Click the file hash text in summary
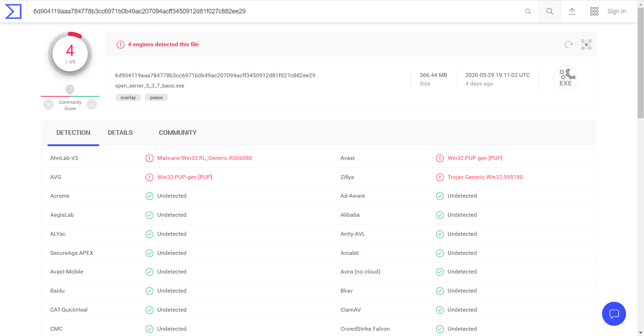The width and height of the screenshot is (644, 336). click(x=215, y=76)
